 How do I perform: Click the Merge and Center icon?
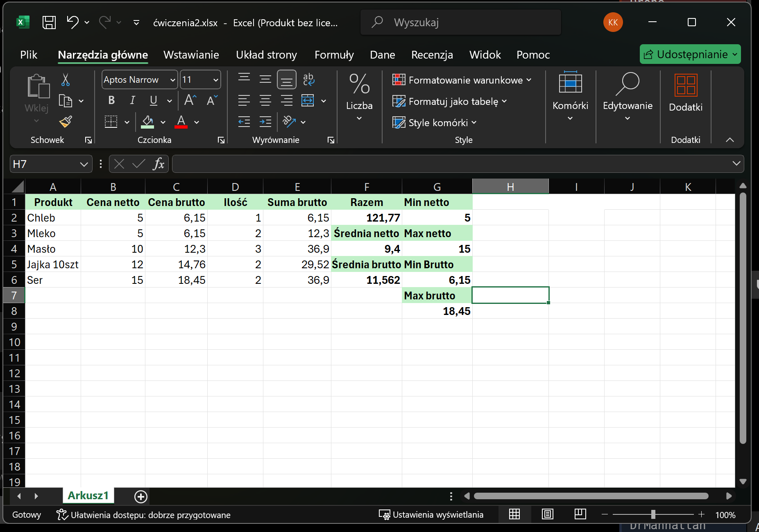click(308, 100)
